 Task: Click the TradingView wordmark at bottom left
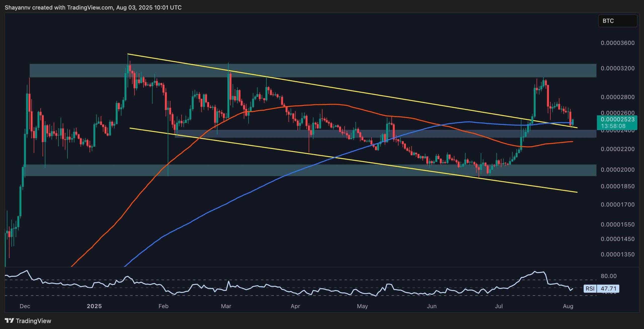(x=33, y=321)
